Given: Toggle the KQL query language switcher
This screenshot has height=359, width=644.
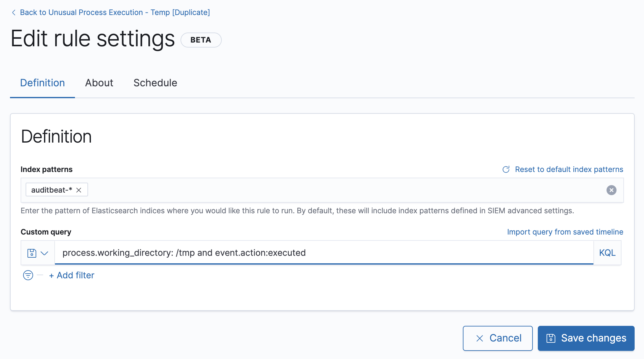Looking at the screenshot, I should click(x=607, y=253).
